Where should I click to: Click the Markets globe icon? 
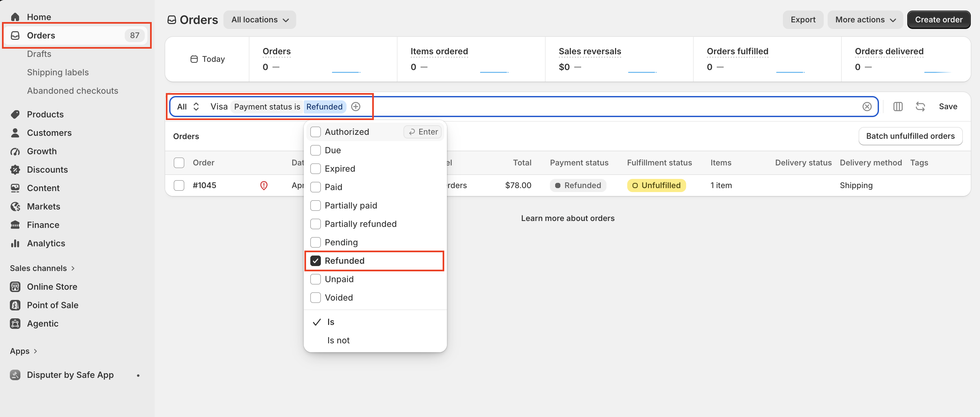click(15, 207)
